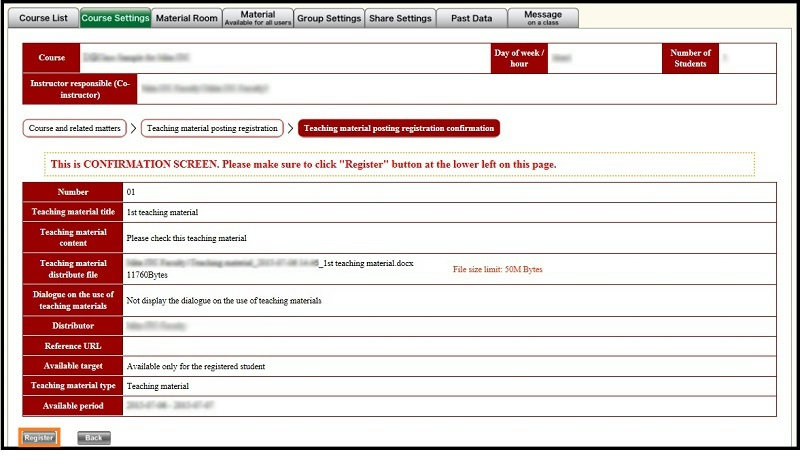The image size is (800, 461).
Task: Go to Course and related matters breadcrumb
Action: tap(75, 128)
